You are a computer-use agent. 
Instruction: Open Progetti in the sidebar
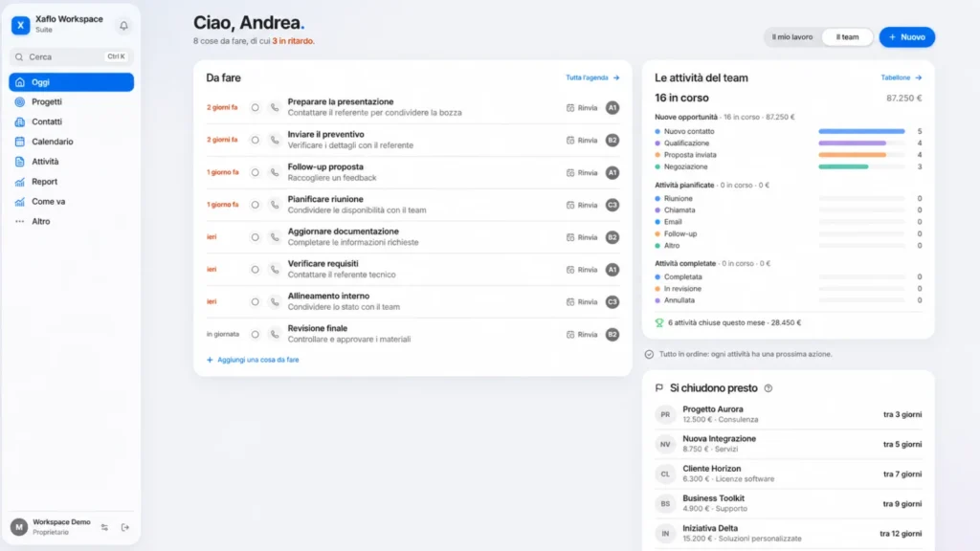[x=71, y=101]
